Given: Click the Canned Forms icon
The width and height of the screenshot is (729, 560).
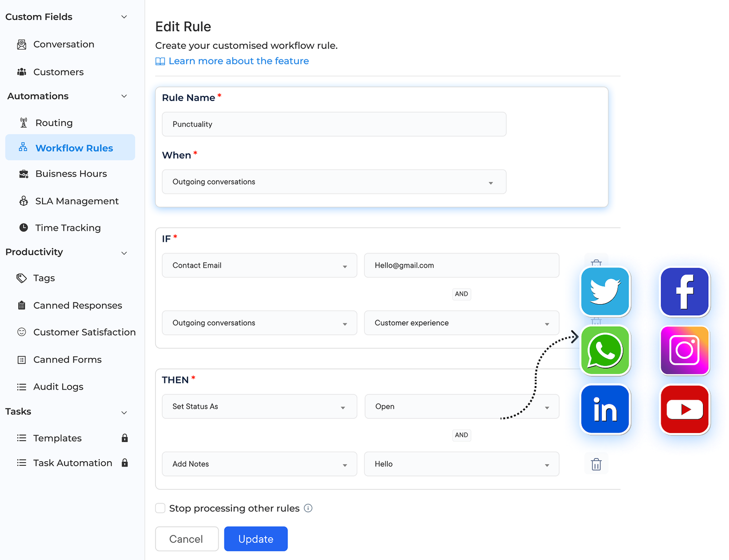Looking at the screenshot, I should click(21, 360).
